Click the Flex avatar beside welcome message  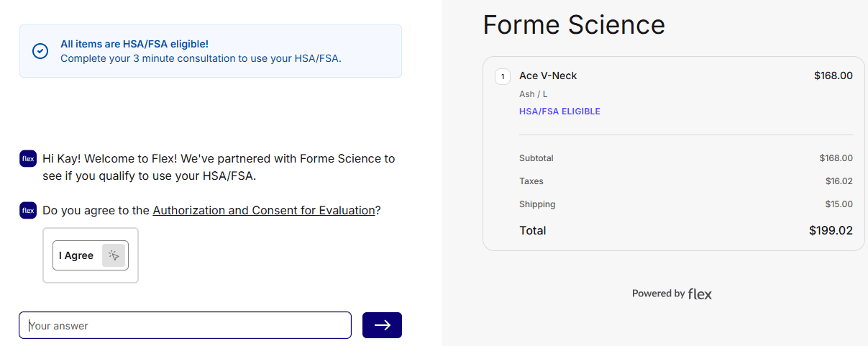28,158
